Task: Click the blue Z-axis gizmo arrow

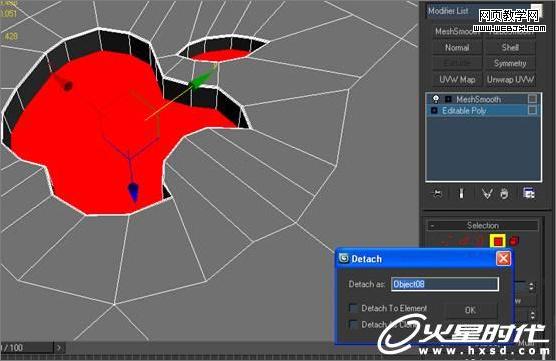Action: point(133,192)
